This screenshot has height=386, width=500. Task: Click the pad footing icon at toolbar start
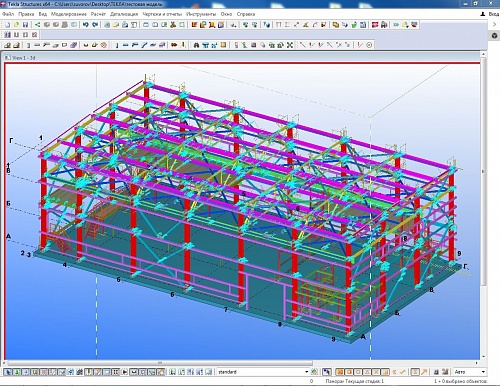tap(7, 45)
